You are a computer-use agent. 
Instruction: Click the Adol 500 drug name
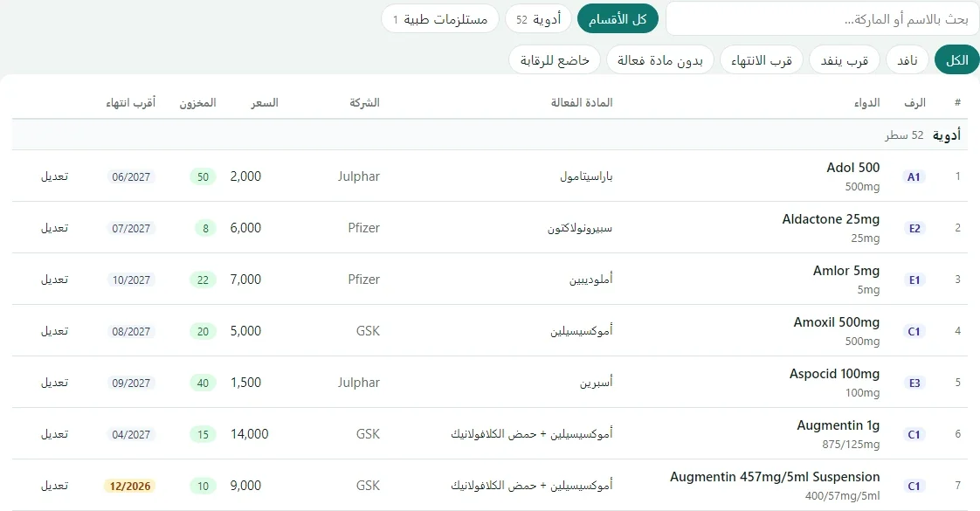coord(852,168)
